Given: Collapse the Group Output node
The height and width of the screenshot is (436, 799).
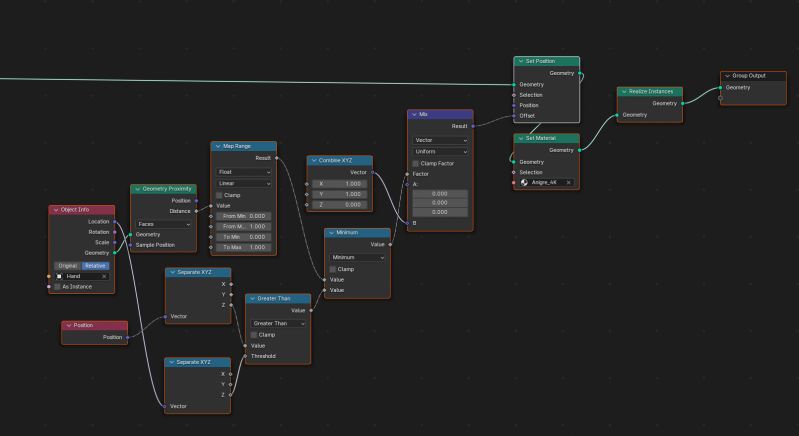Looking at the screenshot, I should (728, 76).
